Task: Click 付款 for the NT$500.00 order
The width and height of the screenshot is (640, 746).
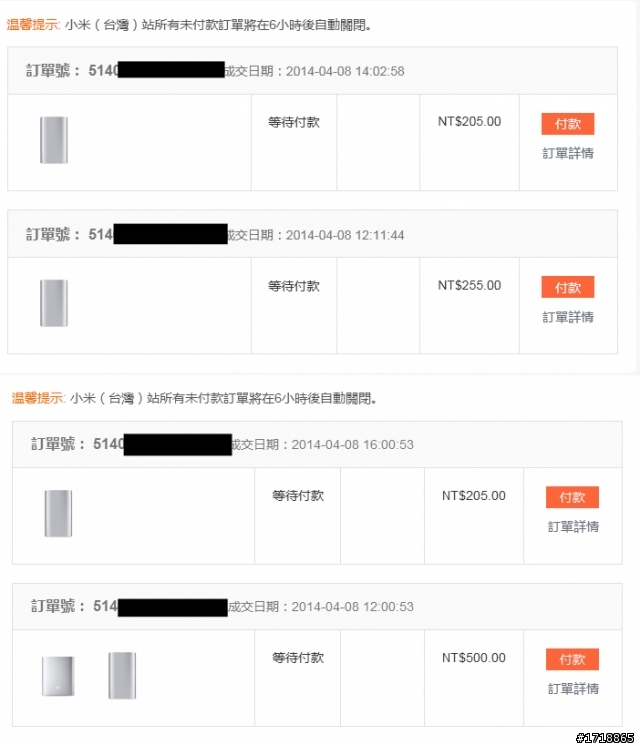Action: pos(572,660)
